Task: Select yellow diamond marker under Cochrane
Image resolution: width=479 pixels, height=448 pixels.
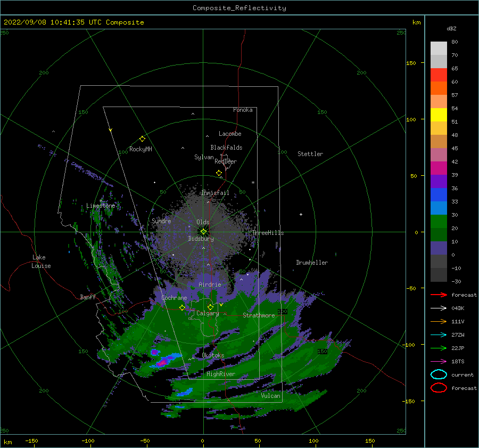Action: coord(183,307)
